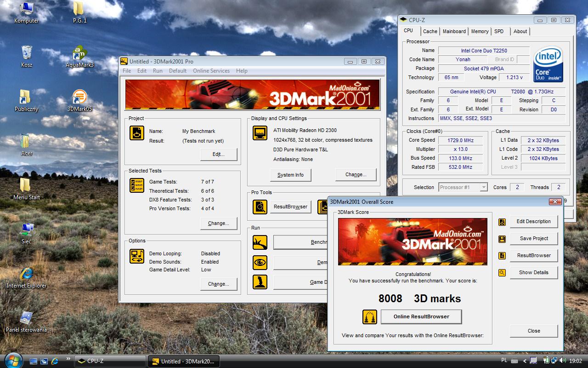Click Change... button under Selected Tests
The width and height of the screenshot is (588, 368).
click(219, 223)
